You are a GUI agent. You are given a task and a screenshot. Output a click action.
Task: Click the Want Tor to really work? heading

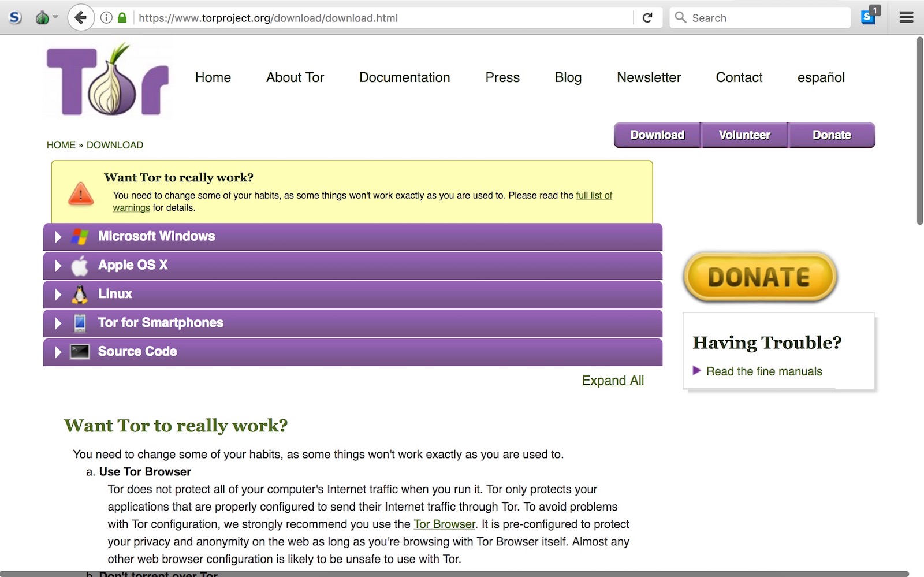(176, 426)
